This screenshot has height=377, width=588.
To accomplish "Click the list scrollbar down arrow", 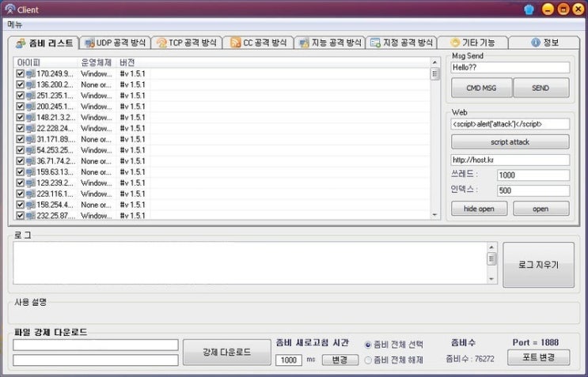I will pos(434,214).
